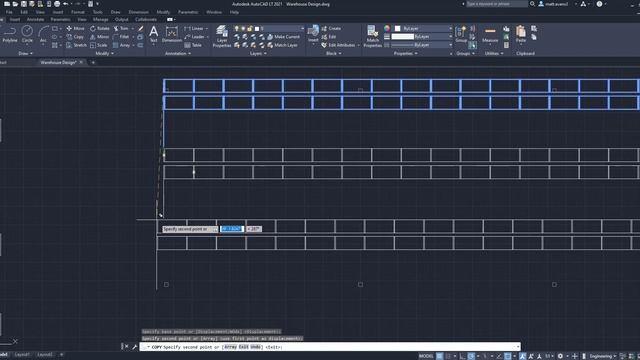Click the Copy tool in Modify panel
640x360 pixels.
[75, 37]
